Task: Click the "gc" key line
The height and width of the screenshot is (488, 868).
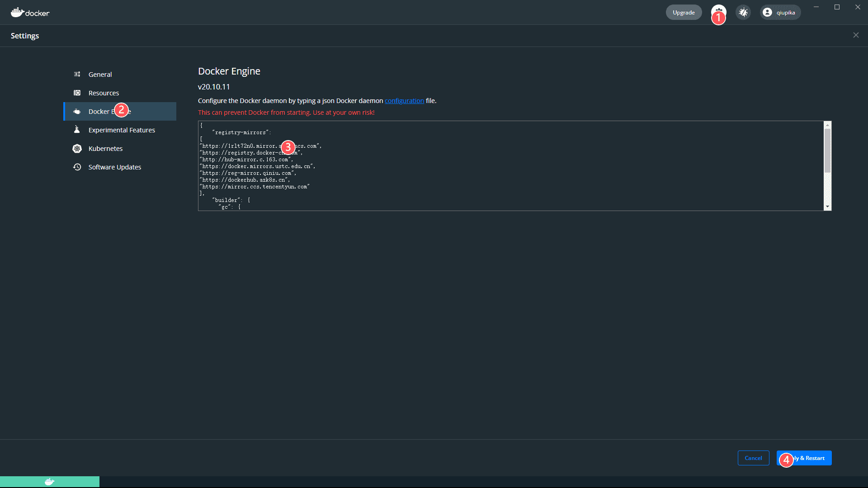Action: [230, 207]
